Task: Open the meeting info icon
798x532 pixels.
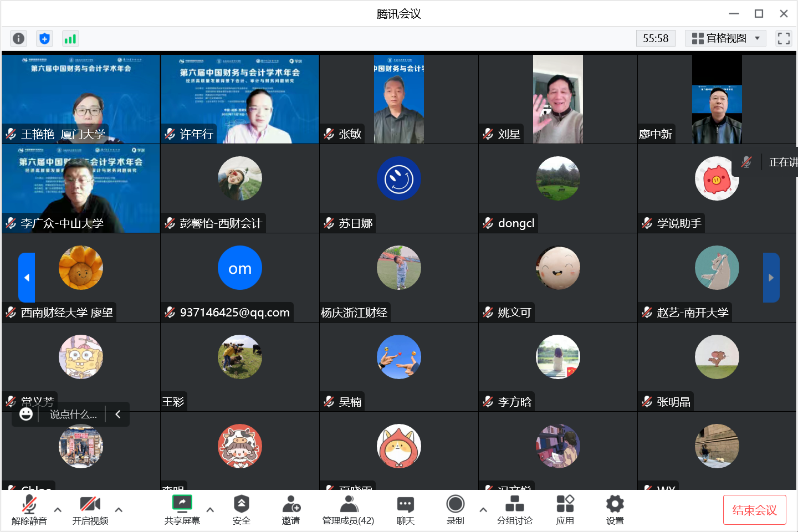Action: tap(18, 38)
